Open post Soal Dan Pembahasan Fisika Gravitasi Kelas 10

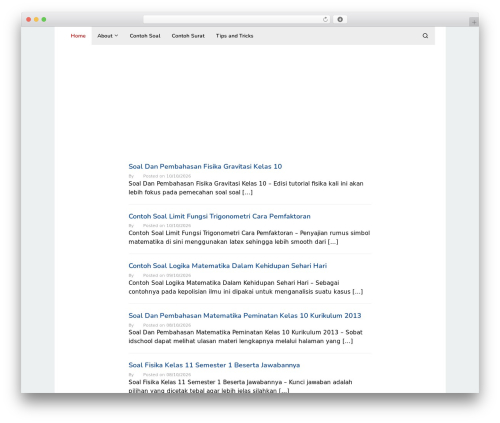point(205,166)
